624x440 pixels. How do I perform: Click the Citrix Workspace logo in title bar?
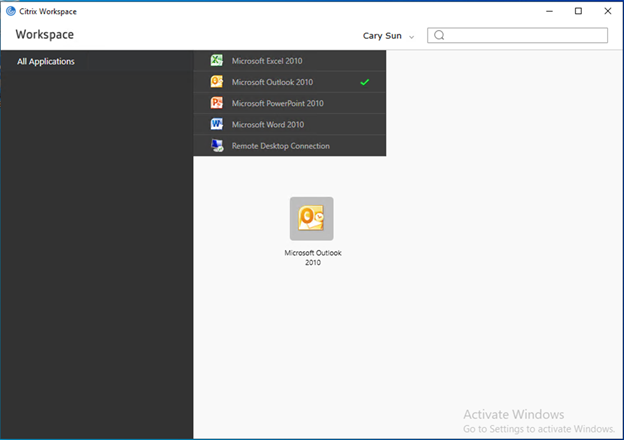click(11, 11)
